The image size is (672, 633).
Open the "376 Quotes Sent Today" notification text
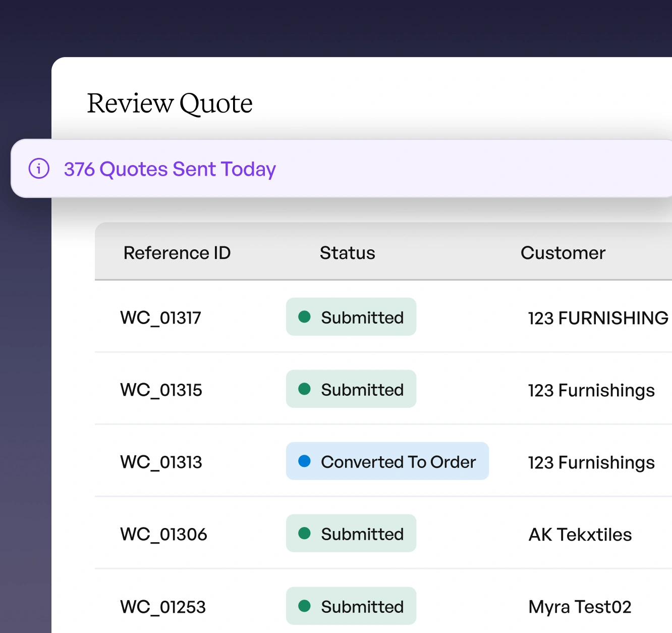click(x=170, y=169)
